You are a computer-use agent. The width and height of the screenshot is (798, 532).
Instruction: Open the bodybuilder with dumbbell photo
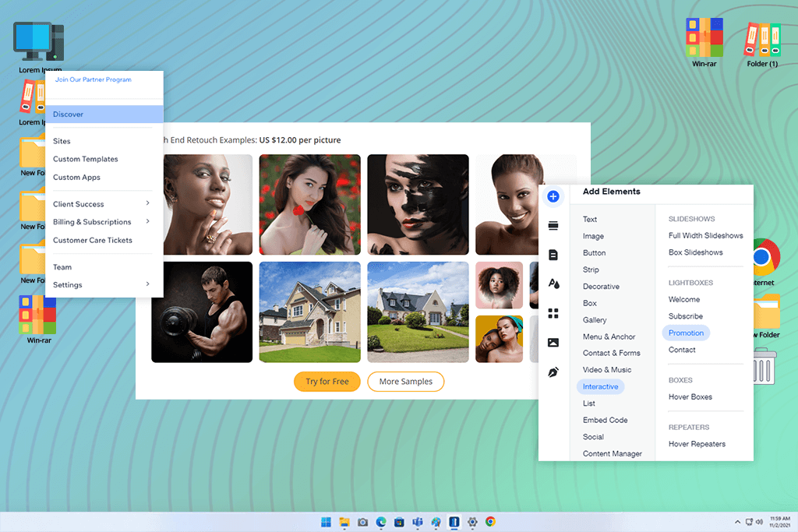(202, 312)
